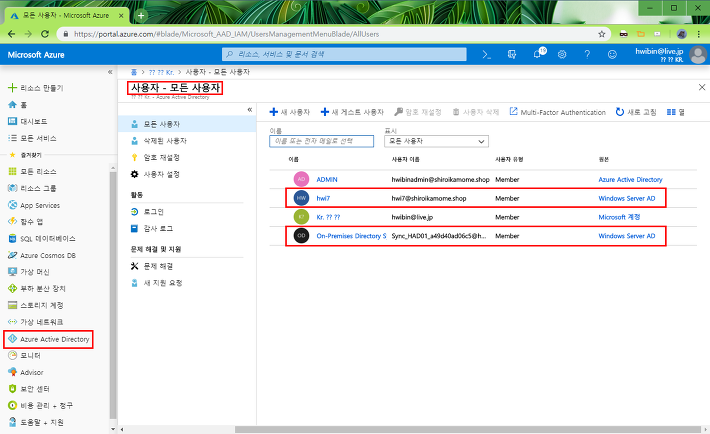Focus the Azure top search bar

pos(344,54)
